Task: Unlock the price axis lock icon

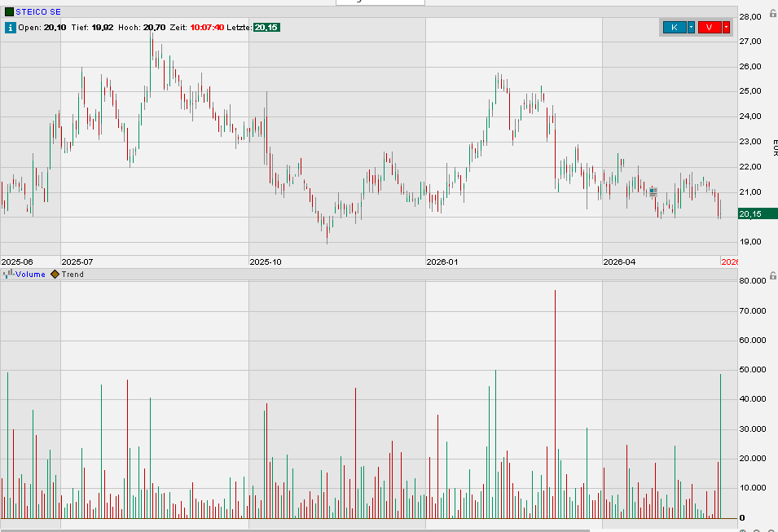Action: coord(772,13)
